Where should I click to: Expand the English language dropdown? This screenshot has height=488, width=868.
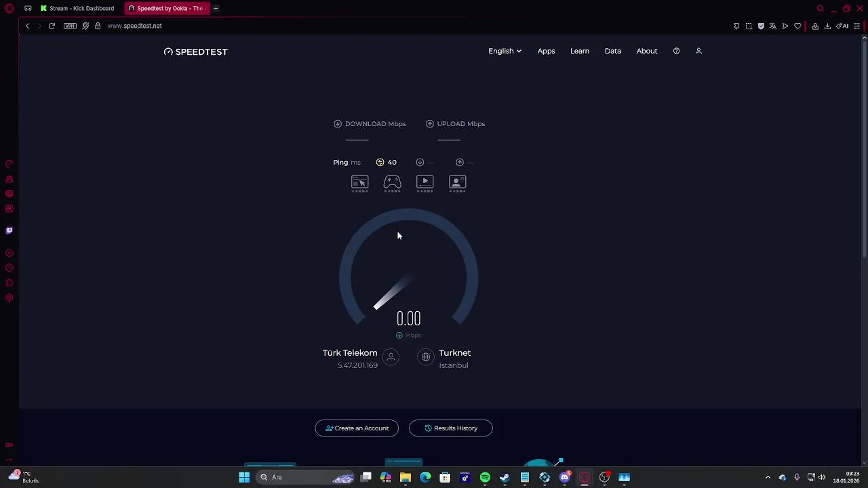(x=505, y=51)
